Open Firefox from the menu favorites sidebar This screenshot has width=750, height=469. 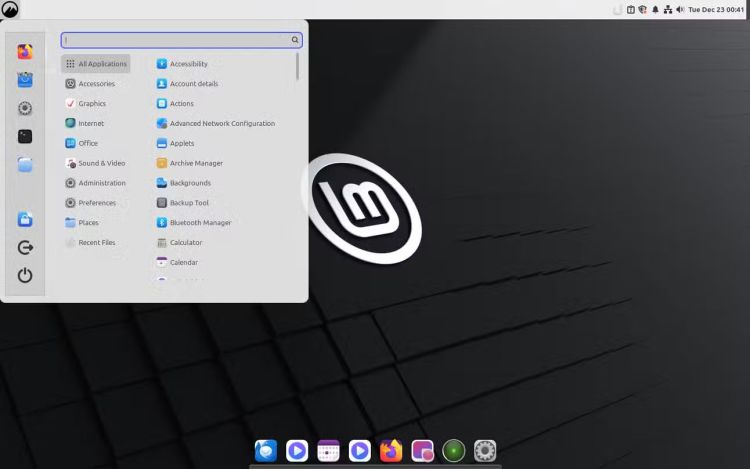pyautogui.click(x=25, y=51)
